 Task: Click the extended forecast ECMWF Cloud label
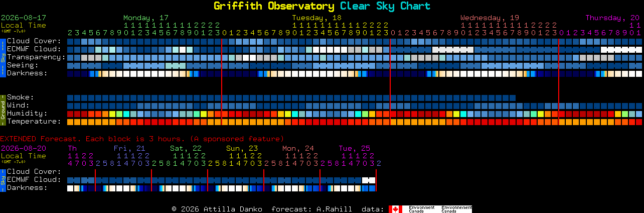coord(34,180)
